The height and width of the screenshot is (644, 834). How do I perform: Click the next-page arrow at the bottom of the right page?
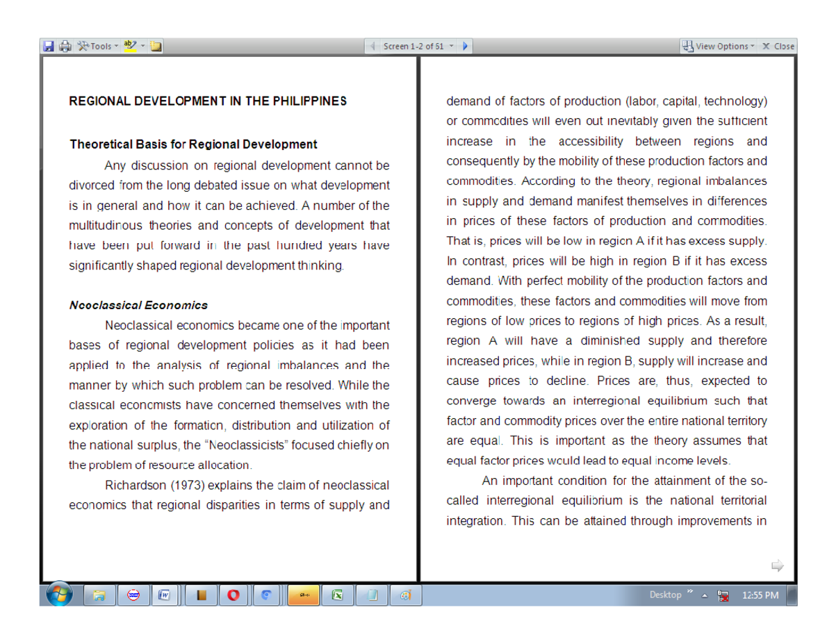click(x=778, y=565)
